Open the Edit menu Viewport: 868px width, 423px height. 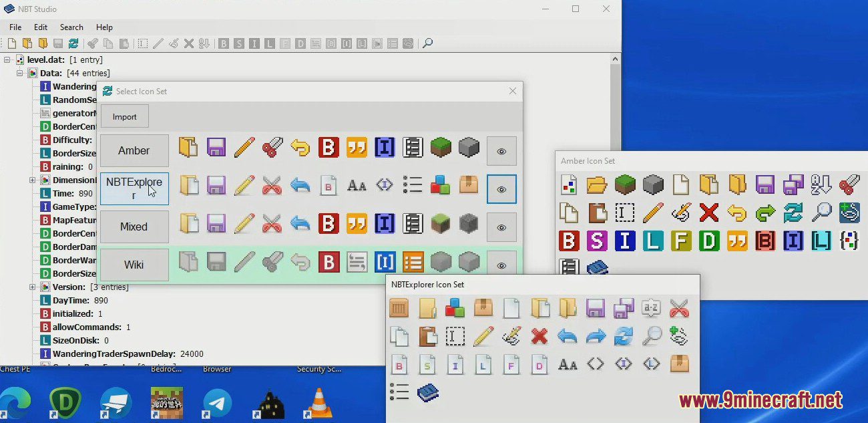point(41,27)
